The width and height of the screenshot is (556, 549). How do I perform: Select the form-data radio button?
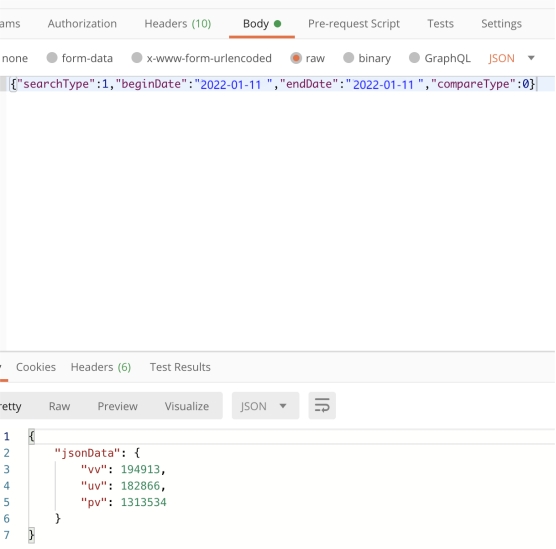(x=52, y=58)
